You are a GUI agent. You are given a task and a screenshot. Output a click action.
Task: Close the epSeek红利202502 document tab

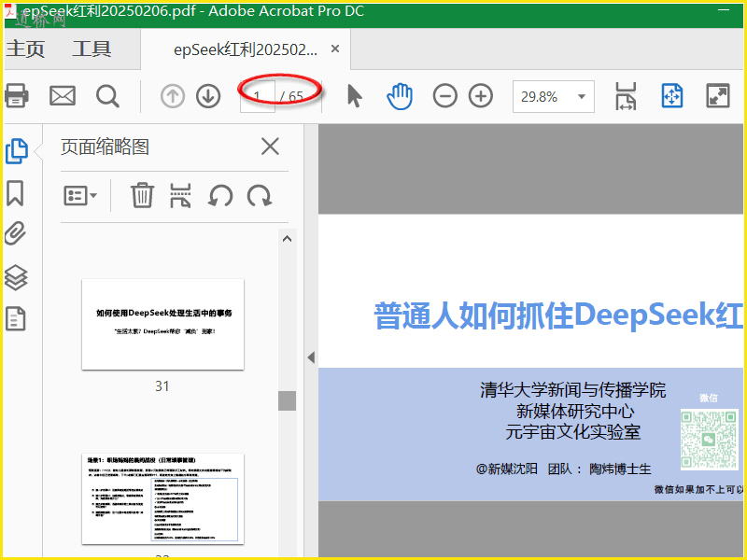pyautogui.click(x=335, y=49)
